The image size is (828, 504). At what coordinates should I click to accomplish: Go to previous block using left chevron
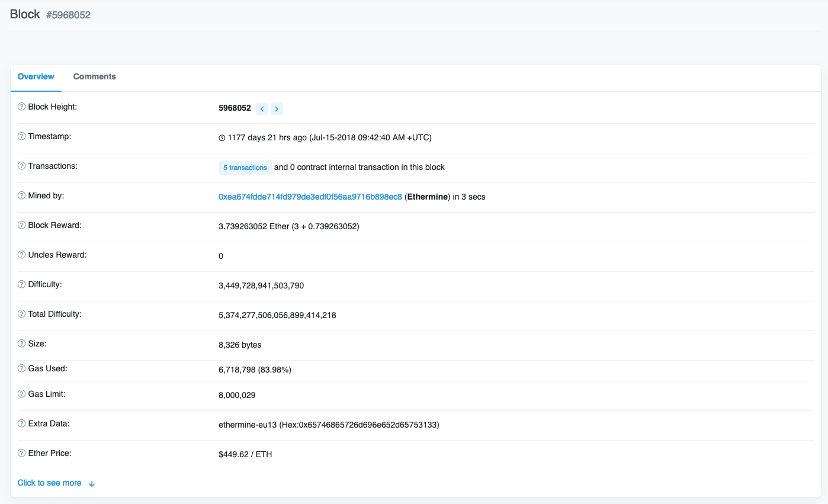coord(262,108)
